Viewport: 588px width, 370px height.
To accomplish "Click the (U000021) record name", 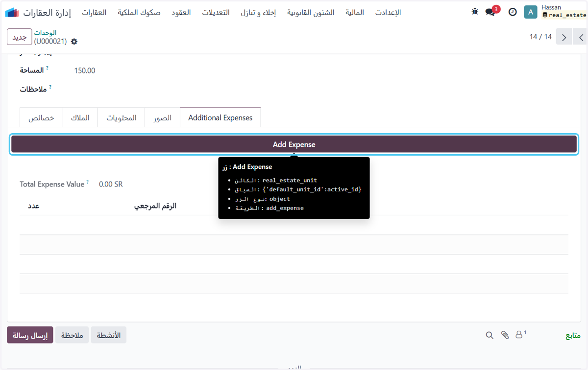I will [50, 42].
